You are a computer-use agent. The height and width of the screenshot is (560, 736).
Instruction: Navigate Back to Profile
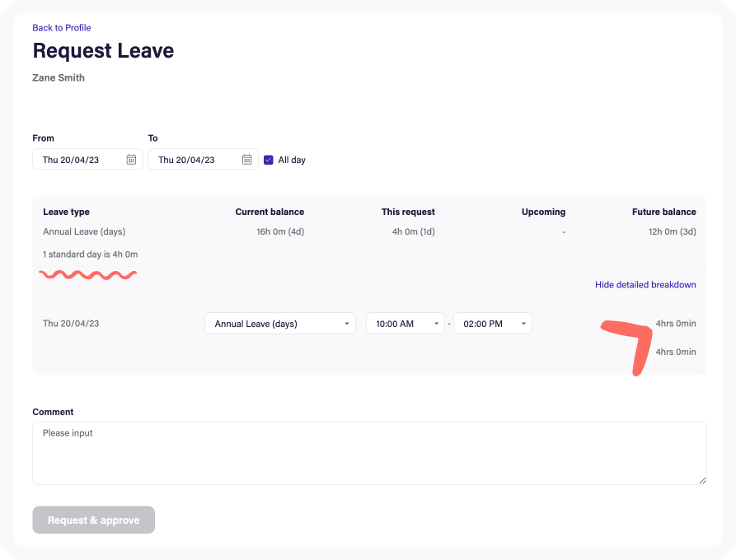pyautogui.click(x=62, y=27)
